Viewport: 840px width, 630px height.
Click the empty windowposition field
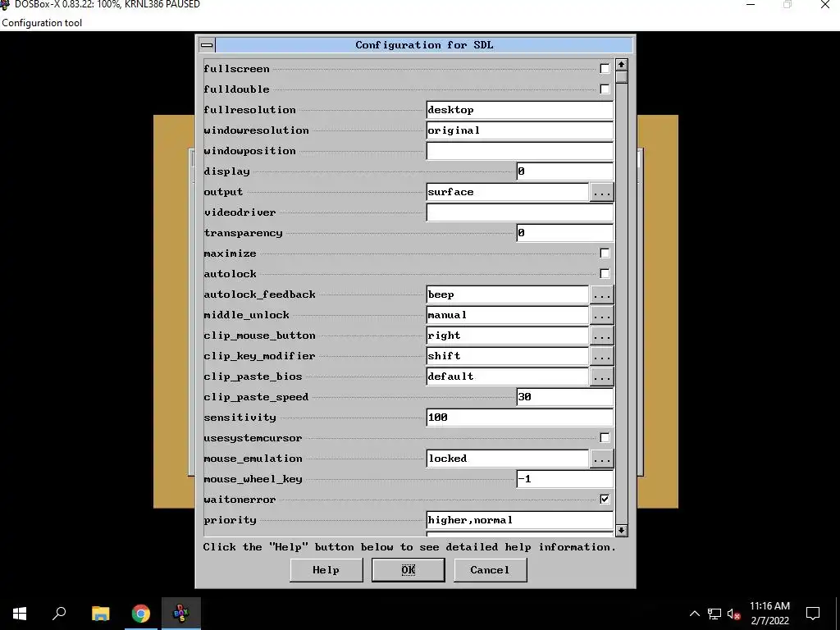click(519, 151)
